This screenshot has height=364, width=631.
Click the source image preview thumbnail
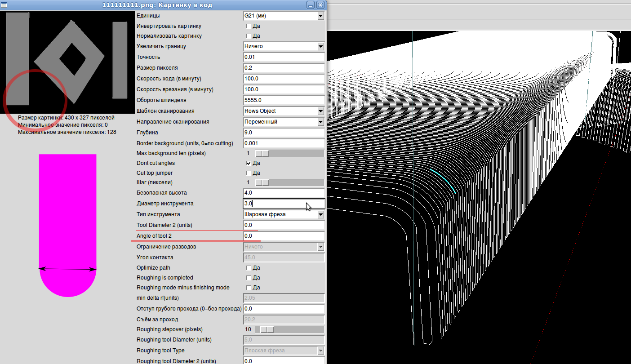[67, 62]
